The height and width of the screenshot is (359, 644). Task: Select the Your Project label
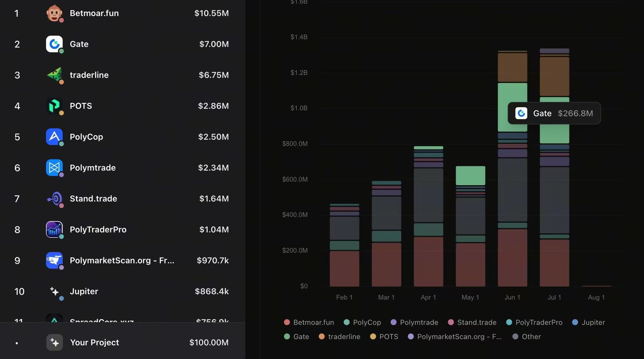[x=95, y=342]
